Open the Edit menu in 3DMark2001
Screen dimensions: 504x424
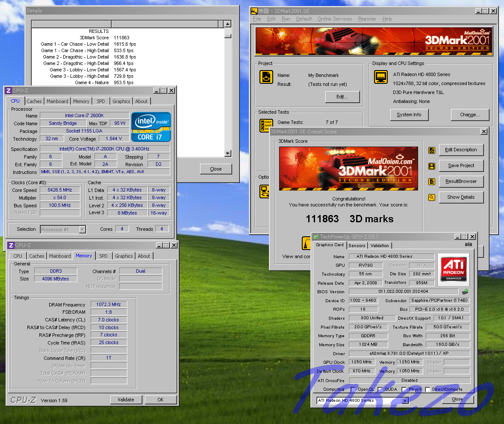click(x=271, y=19)
